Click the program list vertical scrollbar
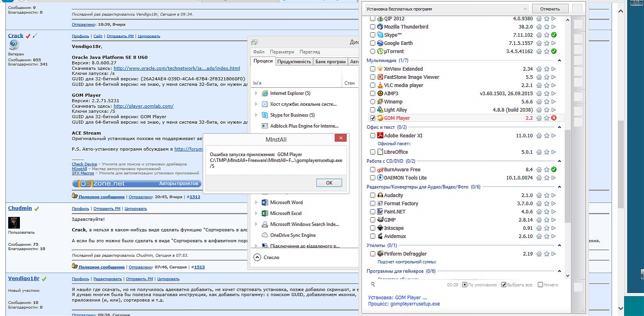This screenshot has height=316, width=644. [568, 176]
